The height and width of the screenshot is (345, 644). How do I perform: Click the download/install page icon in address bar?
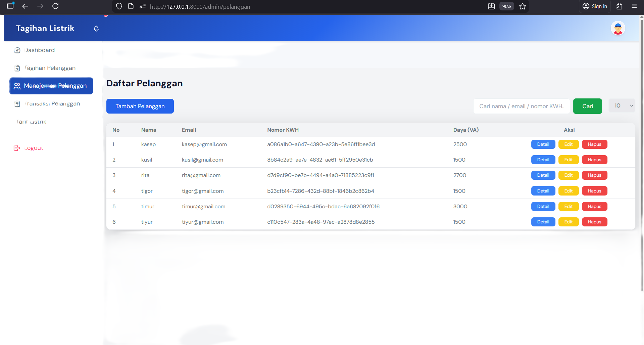point(491,6)
